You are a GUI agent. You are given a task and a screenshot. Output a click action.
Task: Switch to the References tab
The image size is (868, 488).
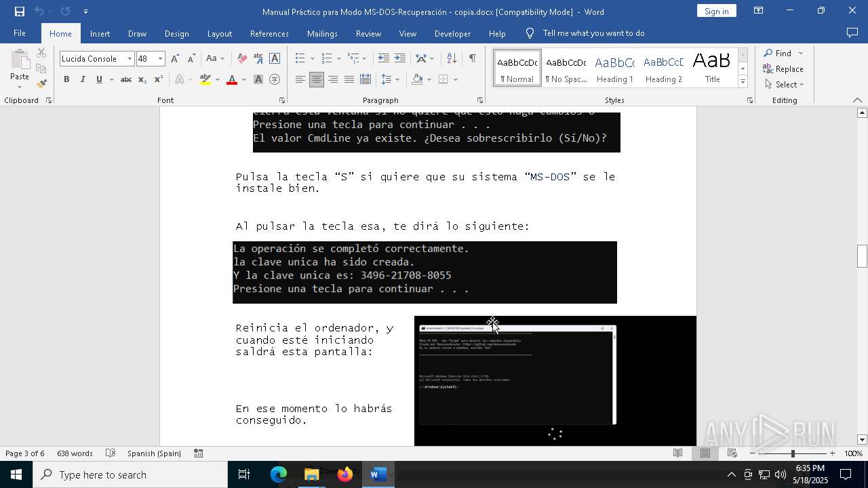[269, 33]
